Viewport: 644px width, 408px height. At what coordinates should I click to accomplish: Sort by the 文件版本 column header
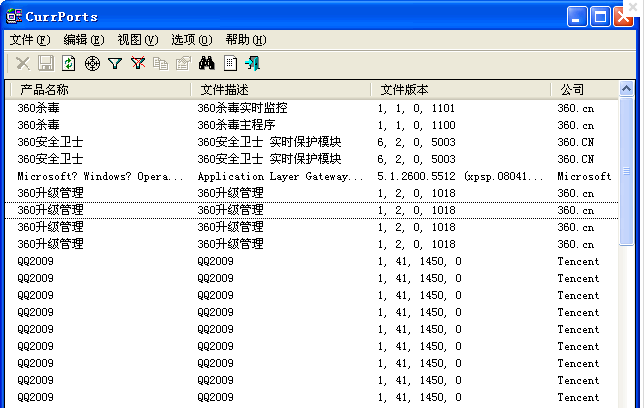461,90
